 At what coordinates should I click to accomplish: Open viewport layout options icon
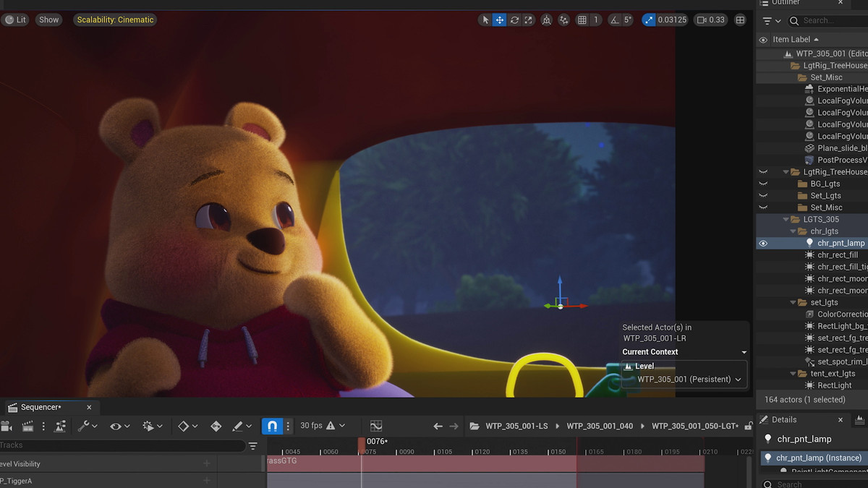(740, 20)
